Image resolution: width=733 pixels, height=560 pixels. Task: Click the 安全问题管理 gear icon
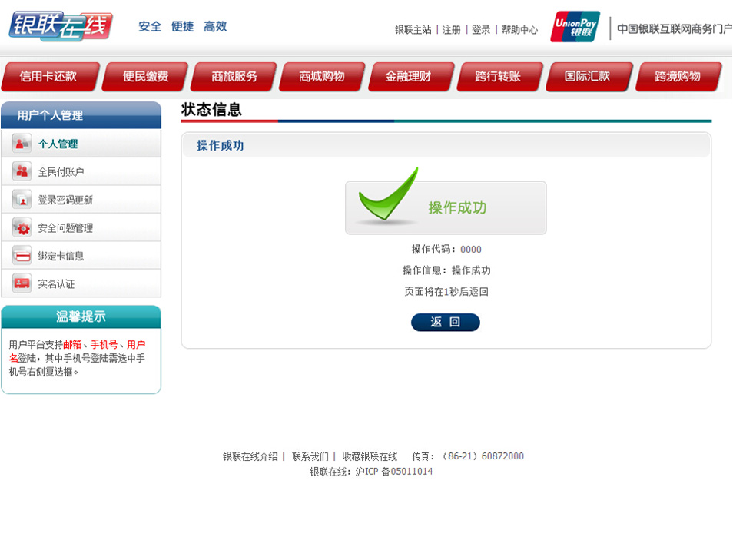click(22, 227)
